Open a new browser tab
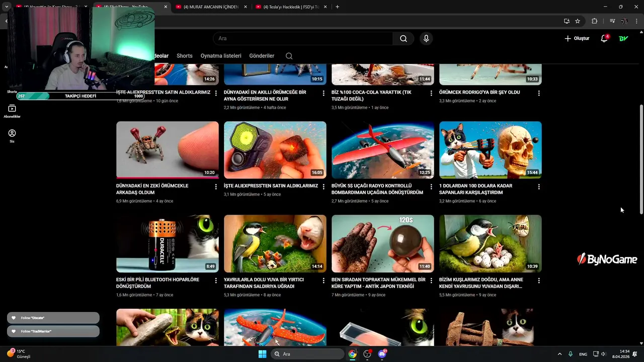 click(x=337, y=7)
